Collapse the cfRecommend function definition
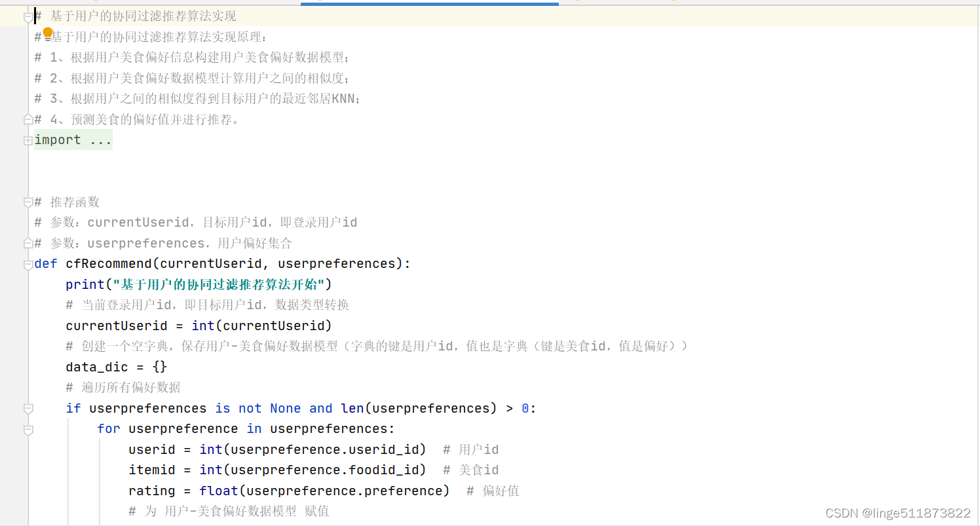The width and height of the screenshot is (980, 526). [28, 265]
